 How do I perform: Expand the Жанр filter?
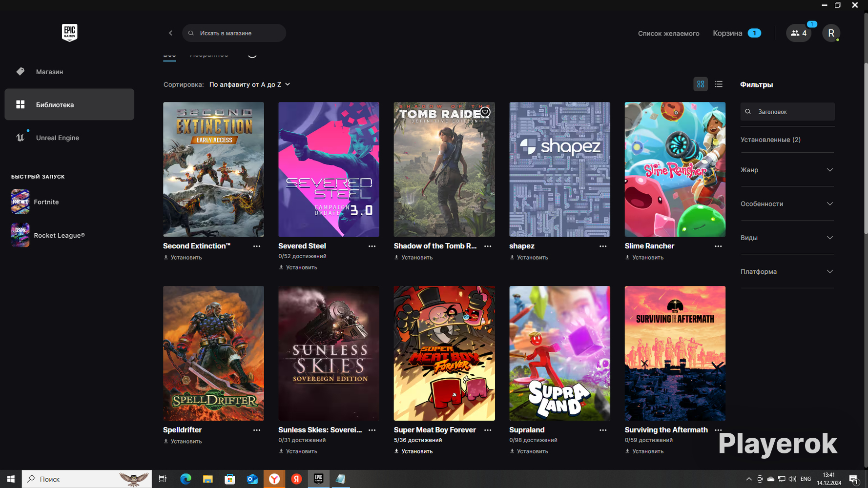point(787,170)
